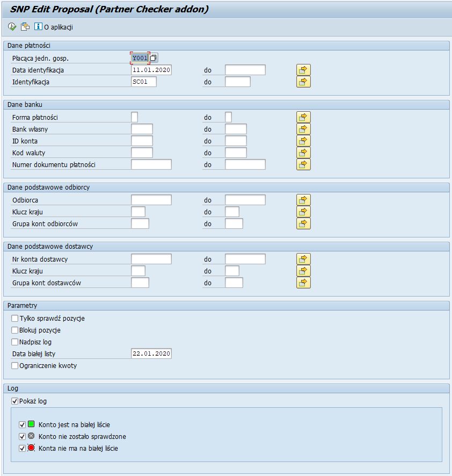
Task: Open value help for Płacąca jedn. gosp.
Action: (154, 58)
